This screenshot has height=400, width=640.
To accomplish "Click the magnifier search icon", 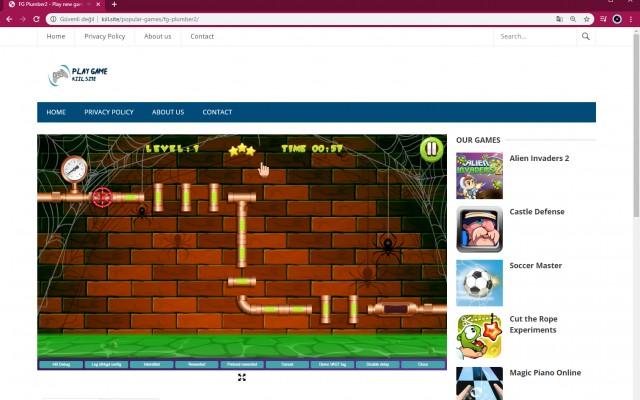I will pyautogui.click(x=586, y=36).
